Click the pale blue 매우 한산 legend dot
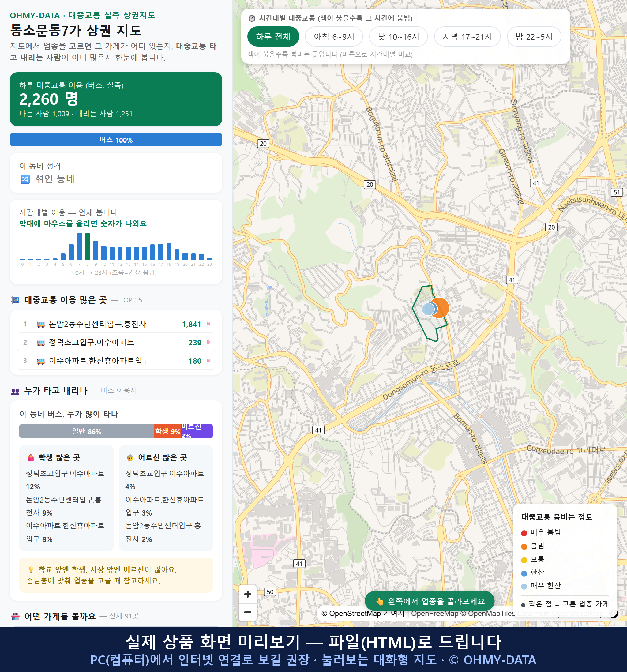Image resolution: width=627 pixels, height=672 pixels. (x=524, y=587)
